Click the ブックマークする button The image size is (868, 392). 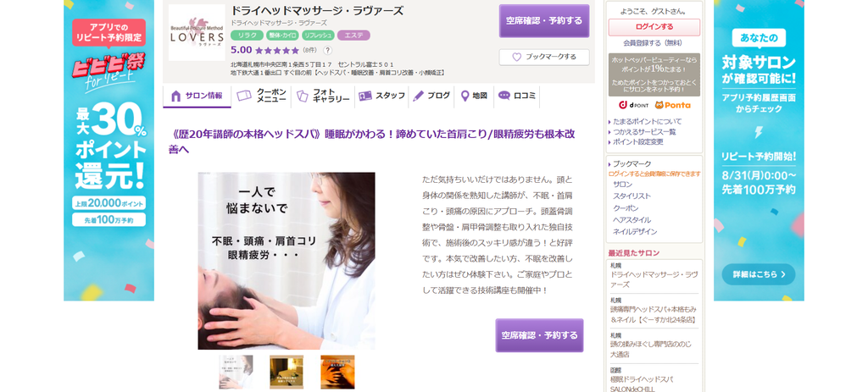544,57
